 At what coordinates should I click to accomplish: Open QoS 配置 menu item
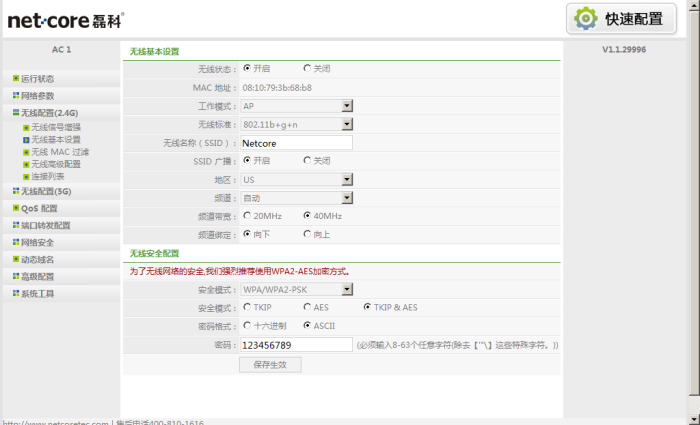[39, 208]
